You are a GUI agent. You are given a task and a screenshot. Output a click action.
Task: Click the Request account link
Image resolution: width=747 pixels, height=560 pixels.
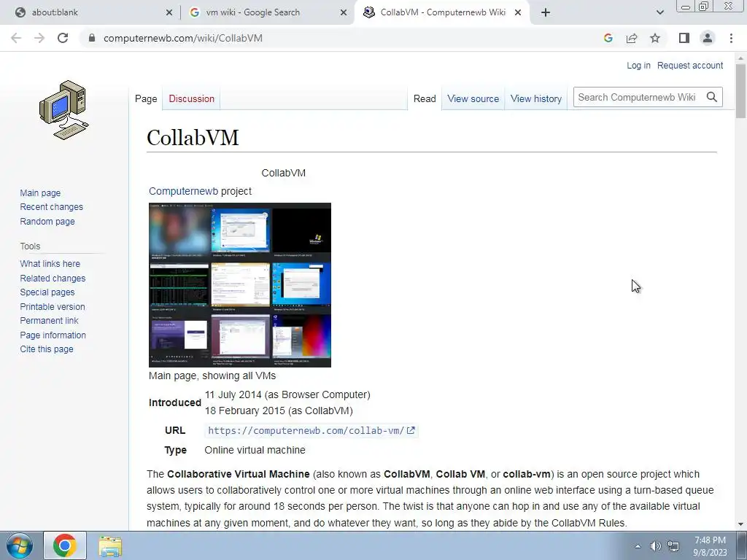coord(690,65)
